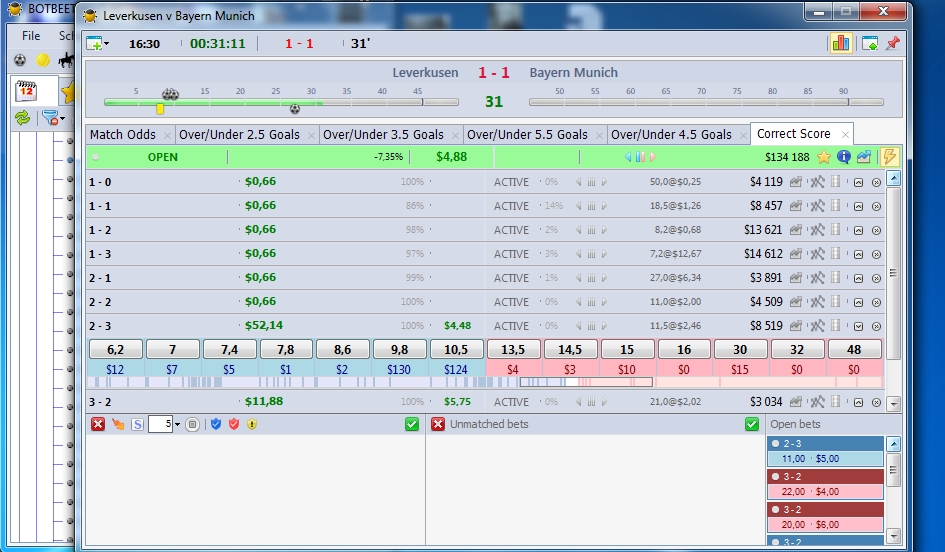Show ladder grid for the 2 - 1 row

point(835,278)
